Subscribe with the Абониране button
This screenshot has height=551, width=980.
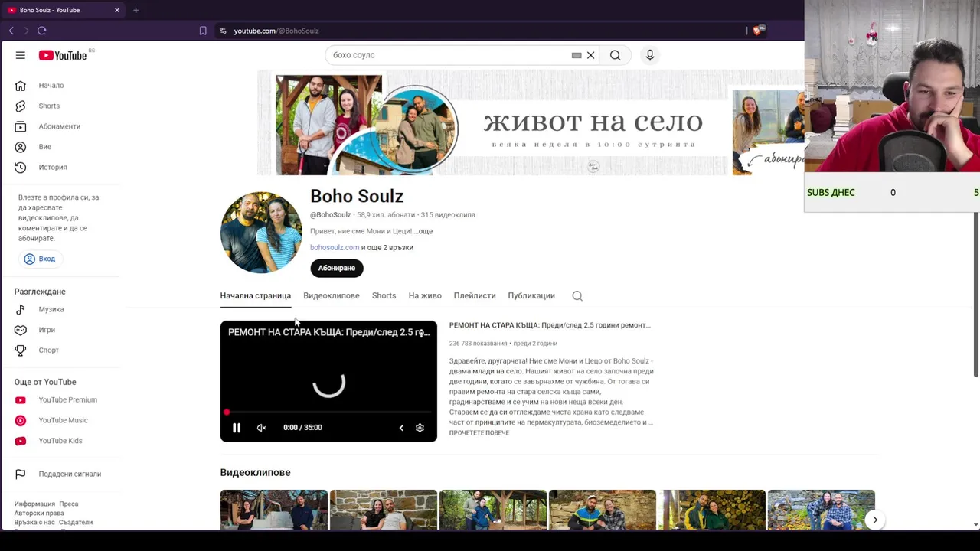pyautogui.click(x=337, y=268)
